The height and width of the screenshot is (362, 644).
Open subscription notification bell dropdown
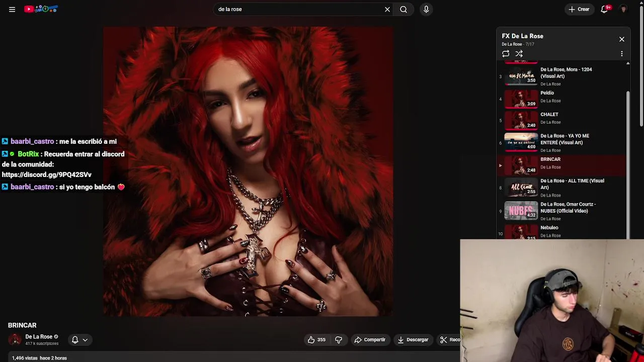point(79,340)
